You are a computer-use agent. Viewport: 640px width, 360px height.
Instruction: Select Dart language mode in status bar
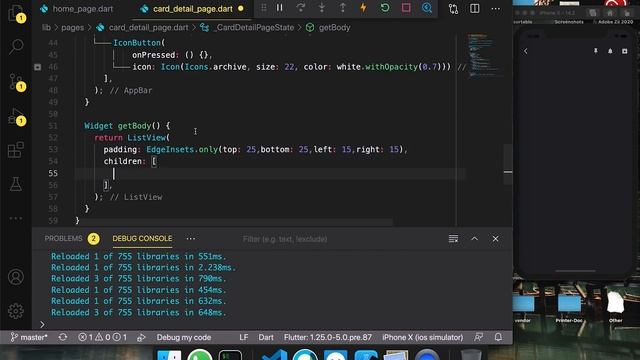pos(266,337)
